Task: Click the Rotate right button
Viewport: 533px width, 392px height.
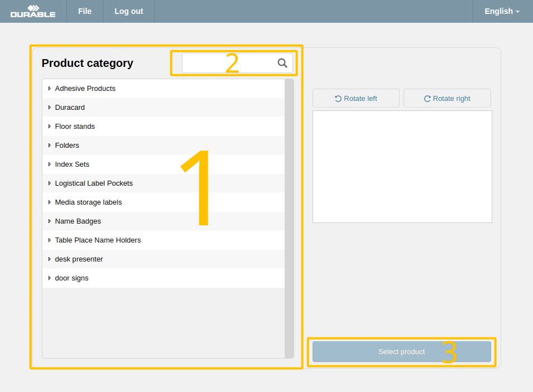Action: (x=447, y=98)
